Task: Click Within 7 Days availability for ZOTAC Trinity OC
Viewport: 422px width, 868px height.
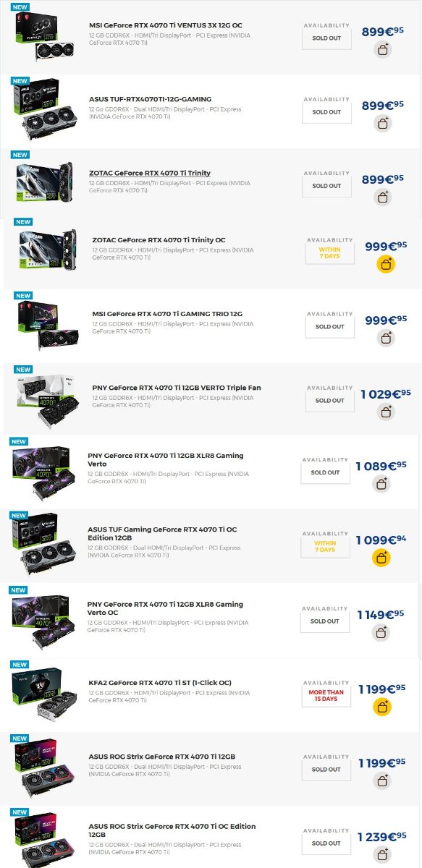Action: coord(329,253)
